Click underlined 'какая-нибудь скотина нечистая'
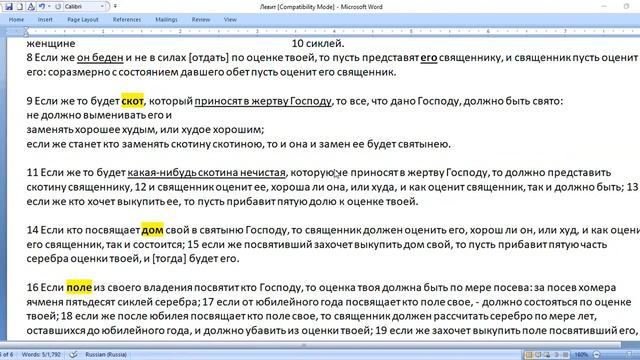Image resolution: width=640 pixels, height=360 pixels. tap(207, 173)
